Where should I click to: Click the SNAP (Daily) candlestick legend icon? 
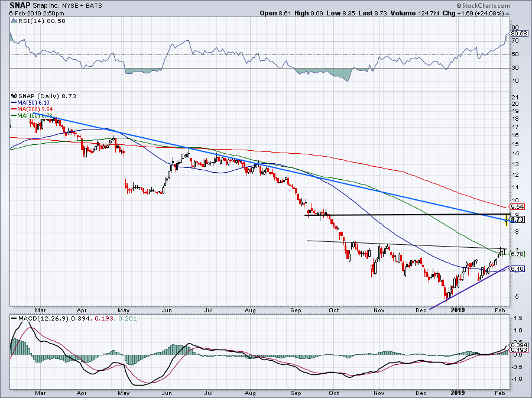(14, 96)
